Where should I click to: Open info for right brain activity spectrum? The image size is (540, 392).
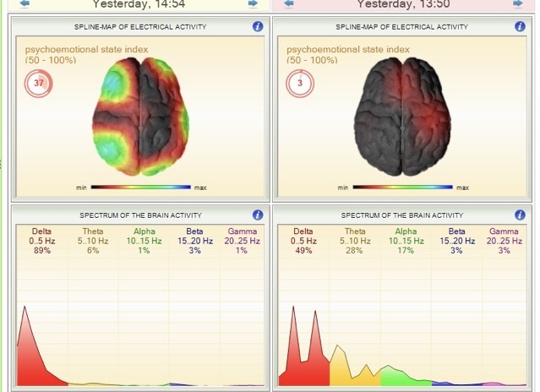coord(520,215)
